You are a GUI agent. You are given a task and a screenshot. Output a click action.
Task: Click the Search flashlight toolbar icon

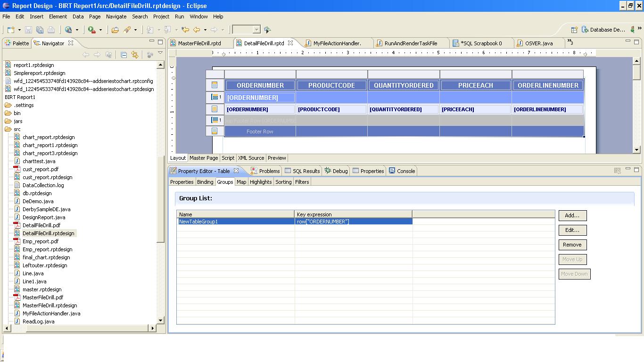coord(127,30)
